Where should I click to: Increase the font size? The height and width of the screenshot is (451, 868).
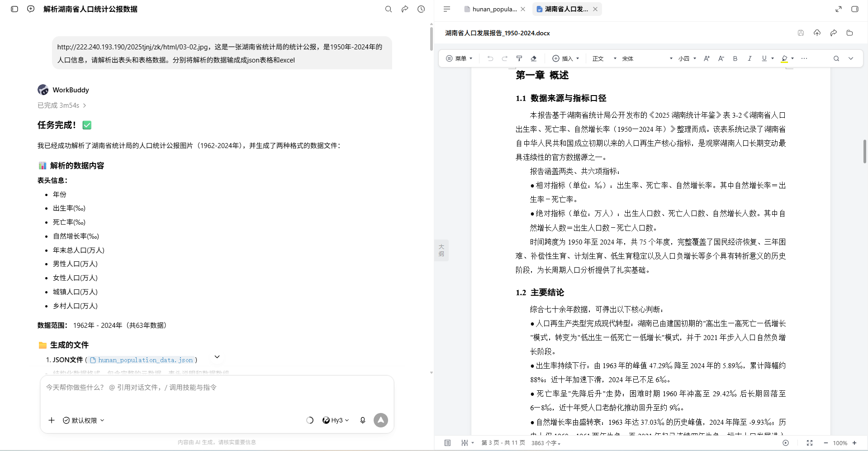(x=707, y=58)
